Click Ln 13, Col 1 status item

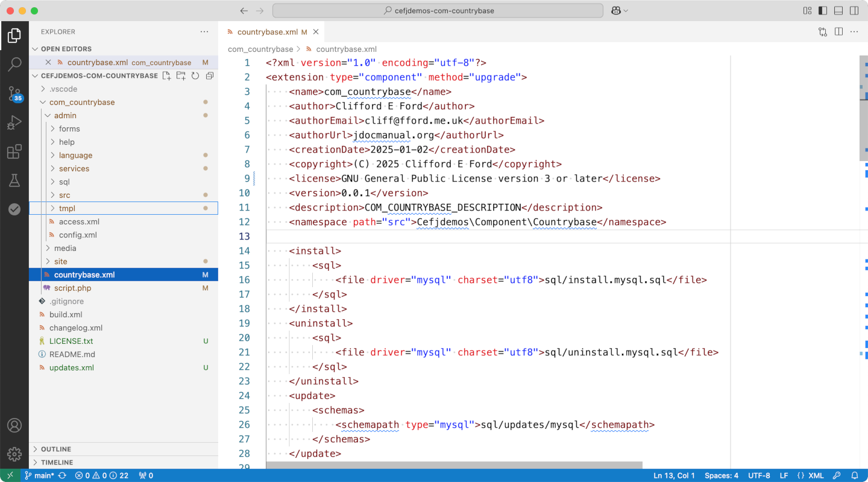coord(674,475)
